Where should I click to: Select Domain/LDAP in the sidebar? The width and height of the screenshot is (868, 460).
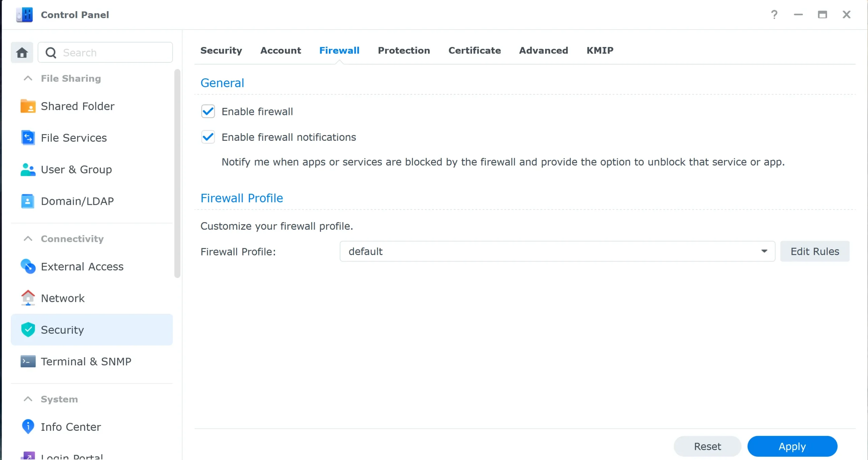[28, 201]
